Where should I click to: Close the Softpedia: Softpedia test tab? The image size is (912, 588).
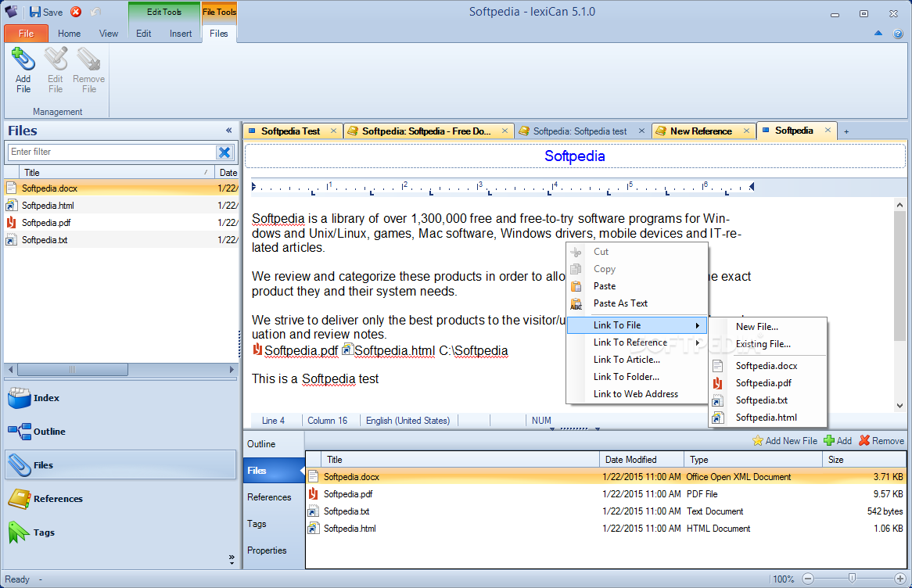click(641, 131)
